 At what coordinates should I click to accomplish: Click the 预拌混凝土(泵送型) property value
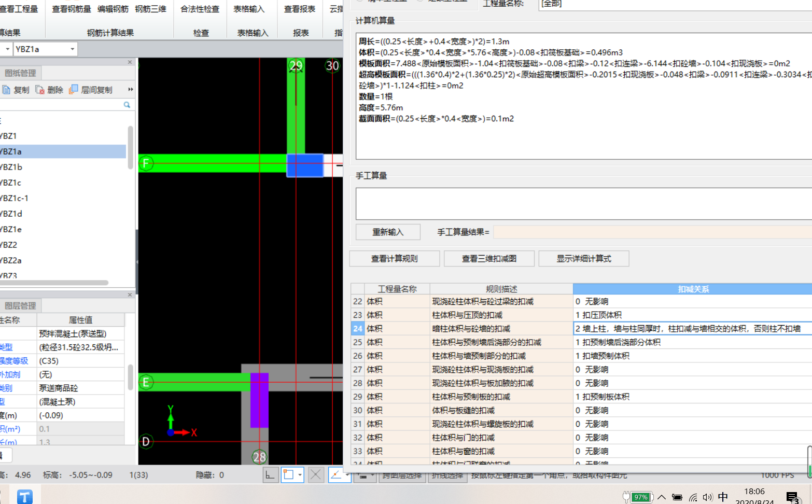click(x=80, y=333)
